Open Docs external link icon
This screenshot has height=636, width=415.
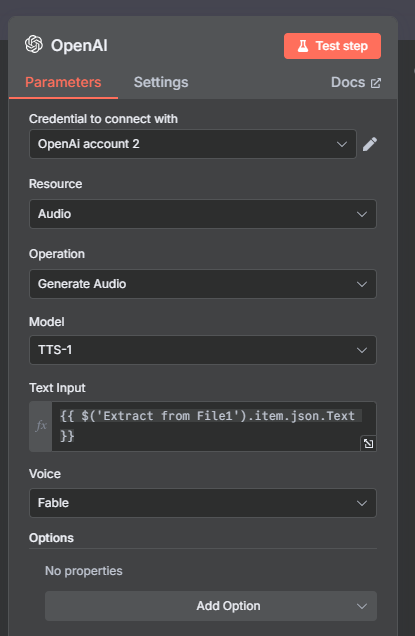click(x=376, y=83)
